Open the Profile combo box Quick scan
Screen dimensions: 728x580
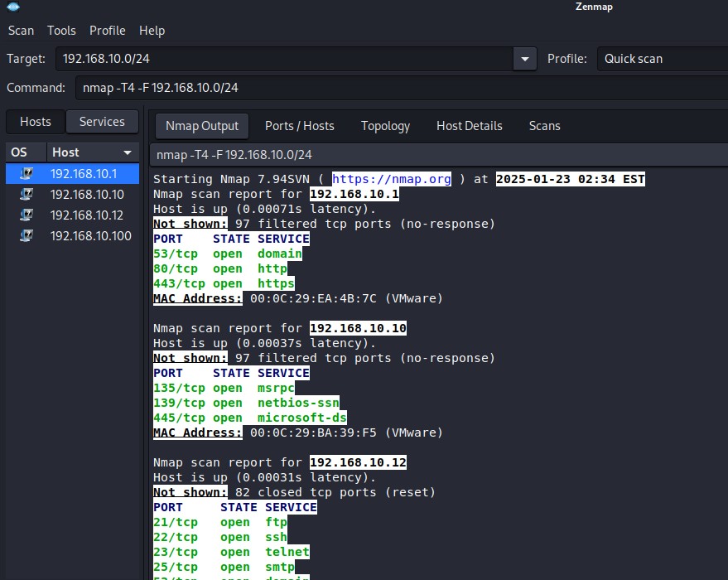coord(662,59)
